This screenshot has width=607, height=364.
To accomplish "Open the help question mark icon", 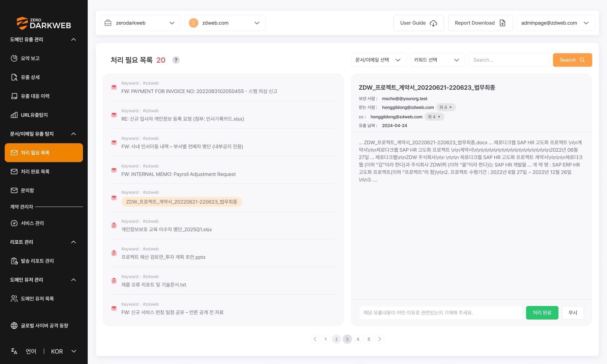I will tap(176, 60).
